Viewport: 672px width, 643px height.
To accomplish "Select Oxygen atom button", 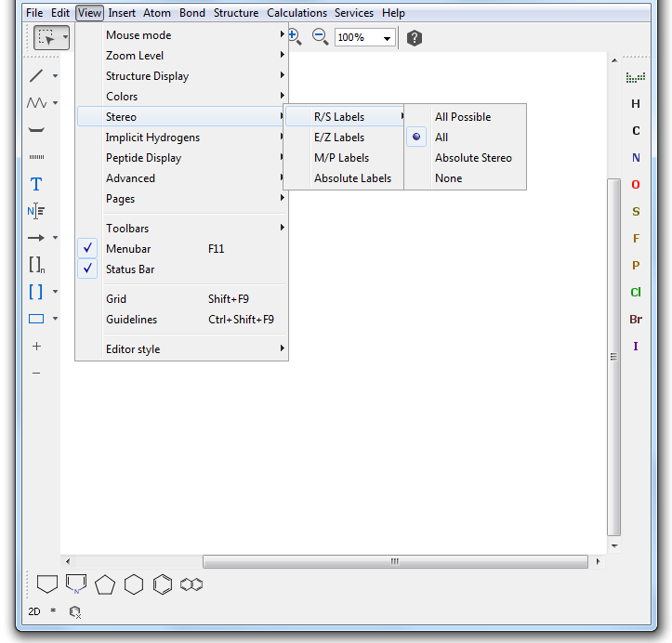I will (x=636, y=185).
